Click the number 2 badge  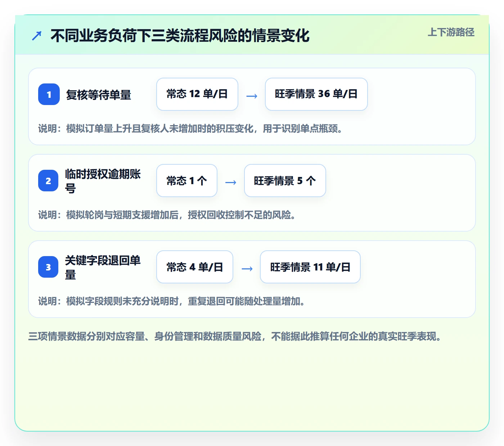coord(48,181)
